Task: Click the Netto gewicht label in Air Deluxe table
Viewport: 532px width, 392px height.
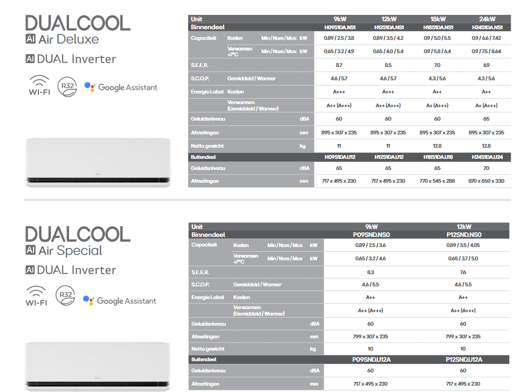Action: pos(207,146)
